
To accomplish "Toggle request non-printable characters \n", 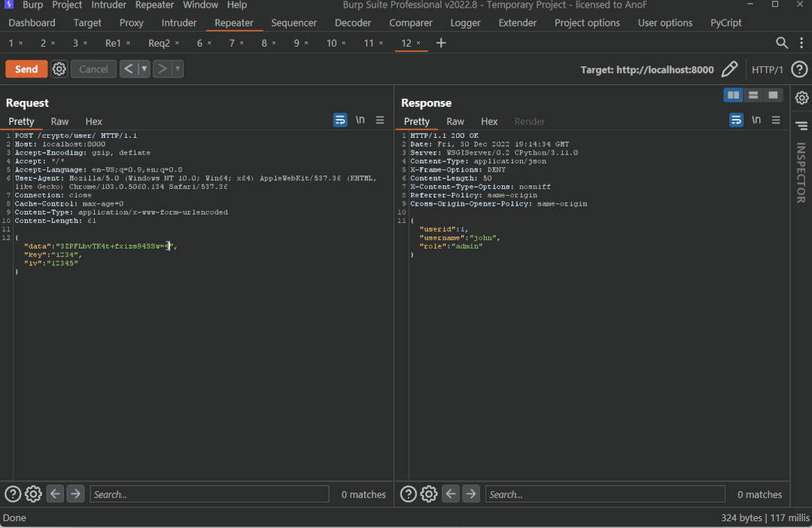I will pyautogui.click(x=360, y=121).
